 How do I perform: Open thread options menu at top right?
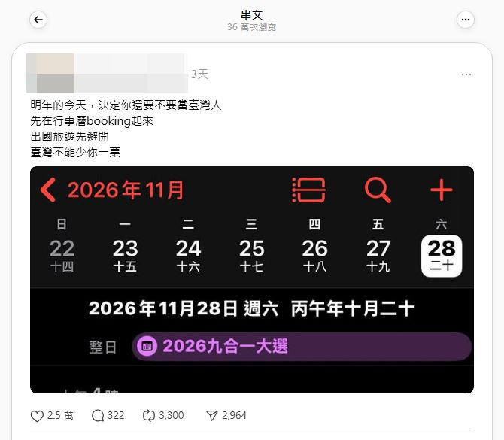pos(466,20)
